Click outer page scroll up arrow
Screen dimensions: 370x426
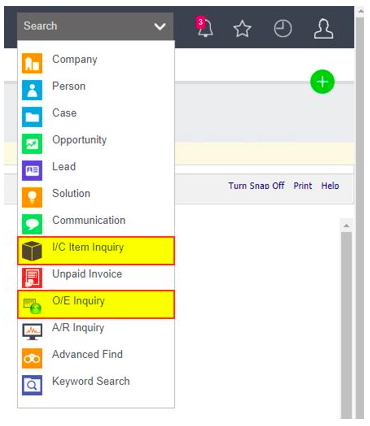point(360,11)
